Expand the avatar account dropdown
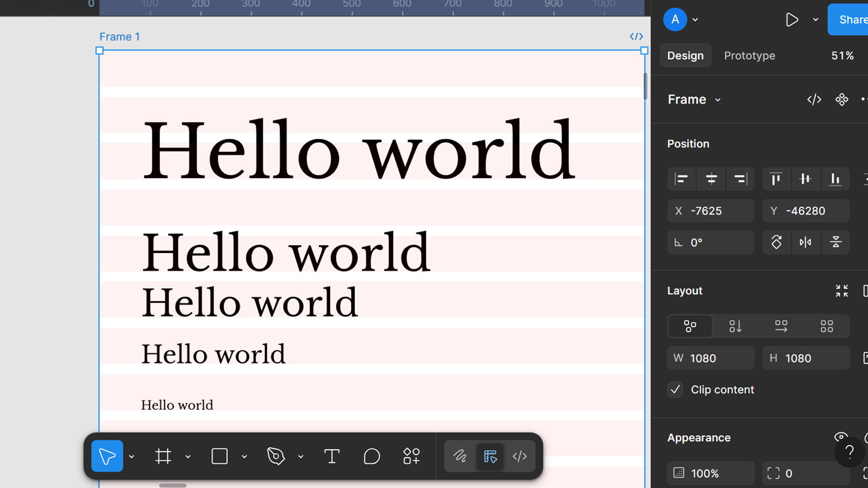This screenshot has height=488, width=868. pyautogui.click(x=695, y=19)
